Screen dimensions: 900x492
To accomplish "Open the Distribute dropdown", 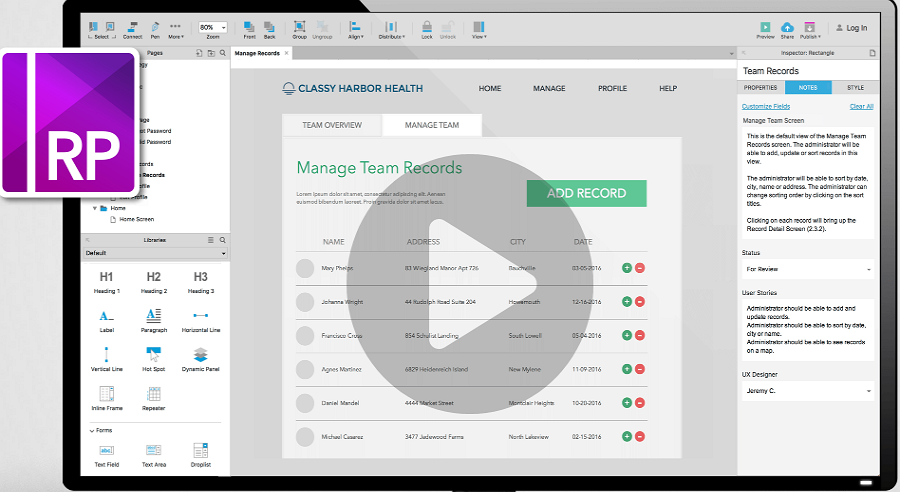I will coord(391,30).
